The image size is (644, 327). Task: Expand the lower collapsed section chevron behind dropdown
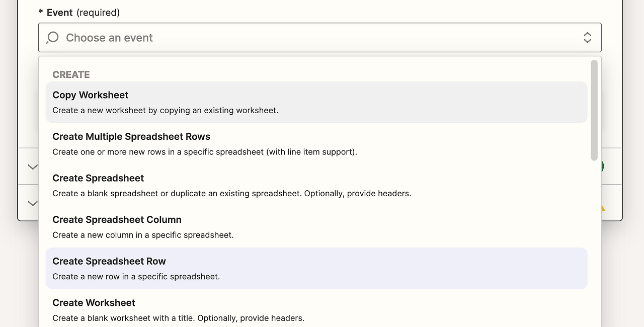32,203
